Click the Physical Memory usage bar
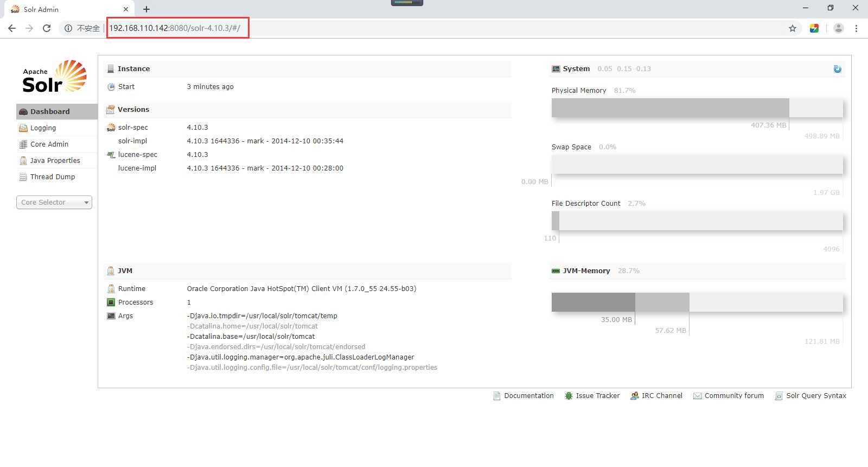The width and height of the screenshot is (868, 467). click(697, 108)
